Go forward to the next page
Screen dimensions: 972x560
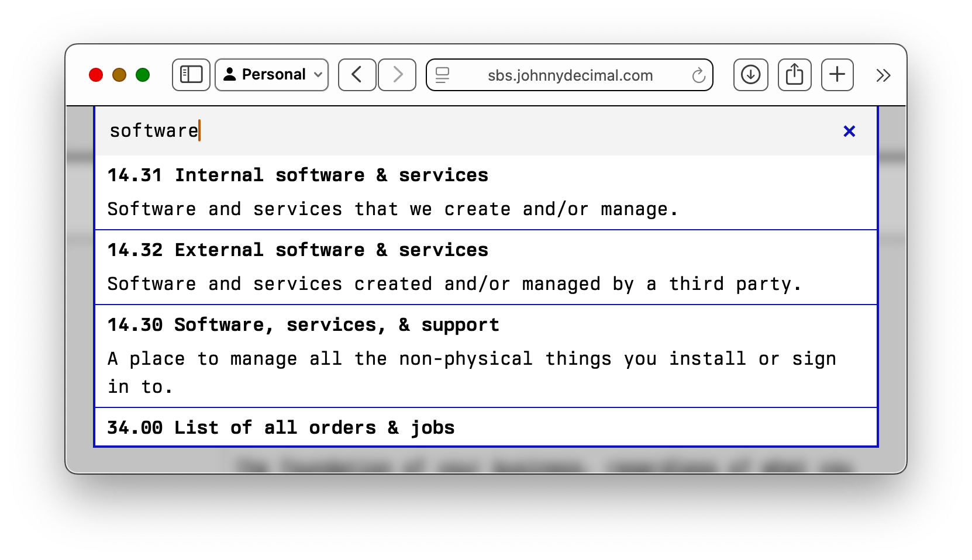coord(397,75)
